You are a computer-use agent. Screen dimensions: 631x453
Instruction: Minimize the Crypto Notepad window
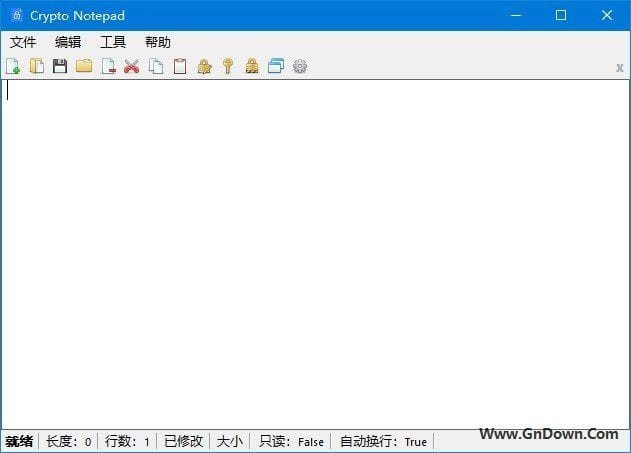coord(516,15)
